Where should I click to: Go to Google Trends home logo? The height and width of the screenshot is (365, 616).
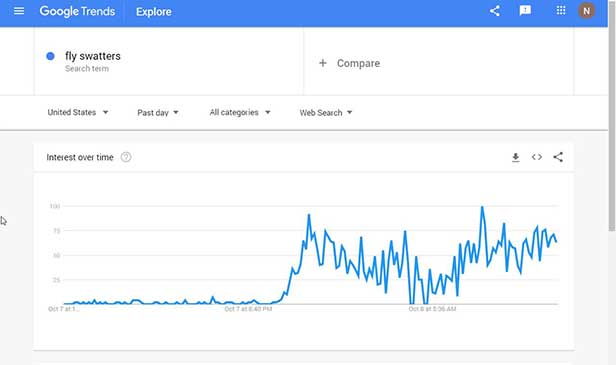[77, 11]
